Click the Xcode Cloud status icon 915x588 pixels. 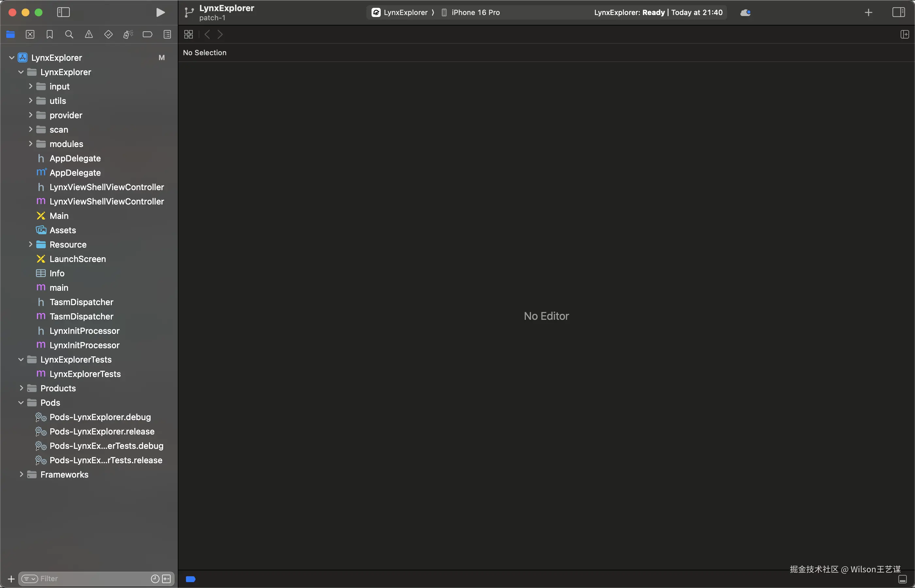pyautogui.click(x=745, y=13)
